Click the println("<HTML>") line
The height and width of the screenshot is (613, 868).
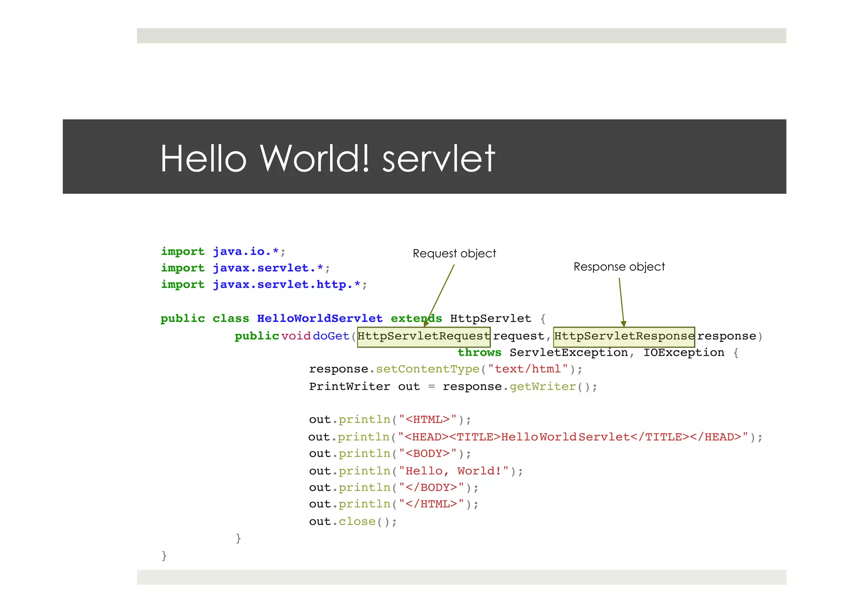390,420
